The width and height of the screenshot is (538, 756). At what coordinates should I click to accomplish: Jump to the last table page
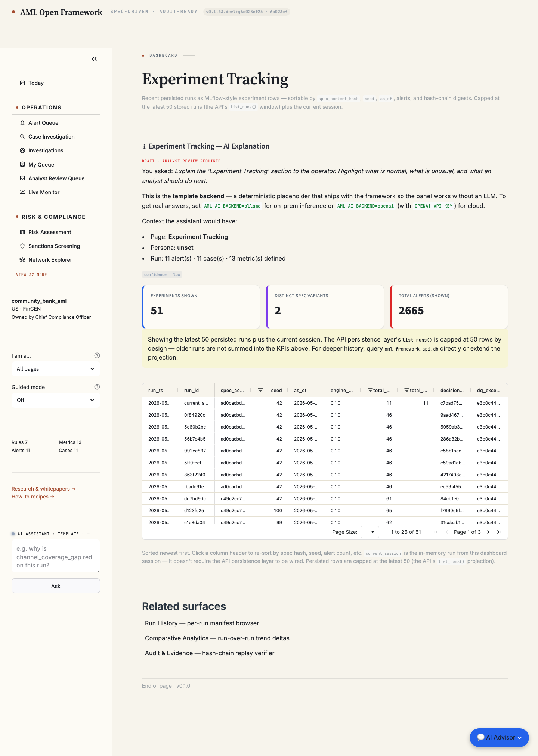point(499,532)
